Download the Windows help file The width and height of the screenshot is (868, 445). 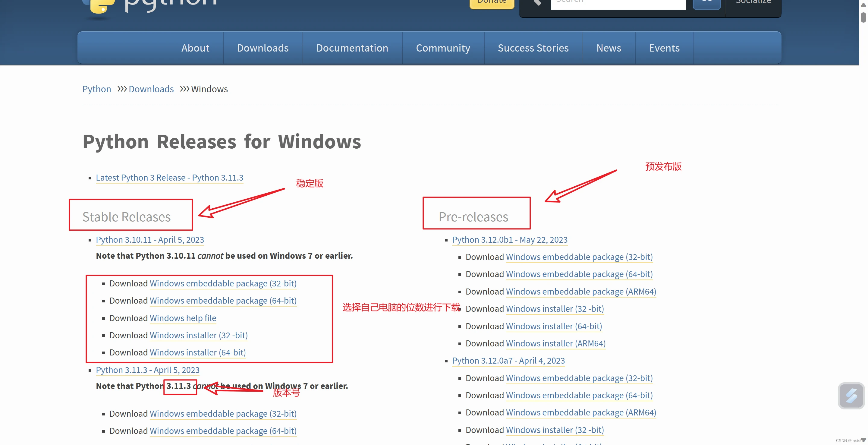[183, 318]
